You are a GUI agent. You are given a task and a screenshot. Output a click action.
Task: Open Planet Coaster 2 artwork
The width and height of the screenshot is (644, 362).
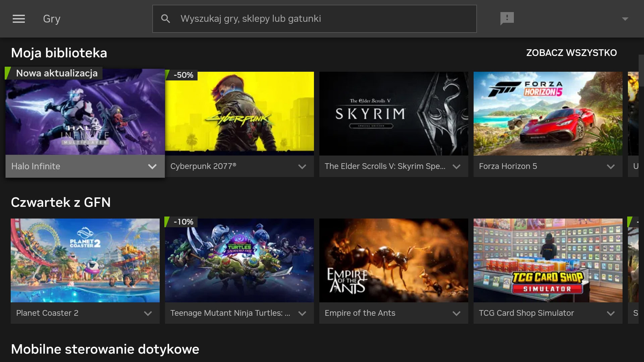85,260
